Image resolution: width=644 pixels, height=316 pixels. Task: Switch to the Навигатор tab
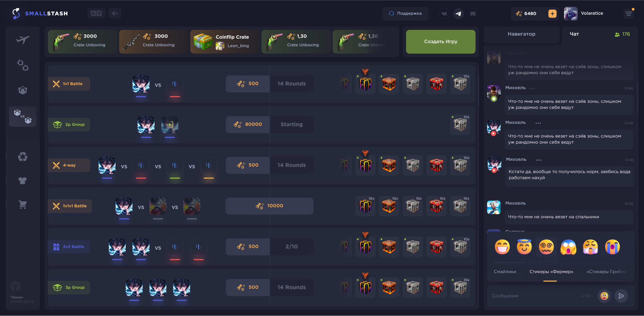coord(521,34)
